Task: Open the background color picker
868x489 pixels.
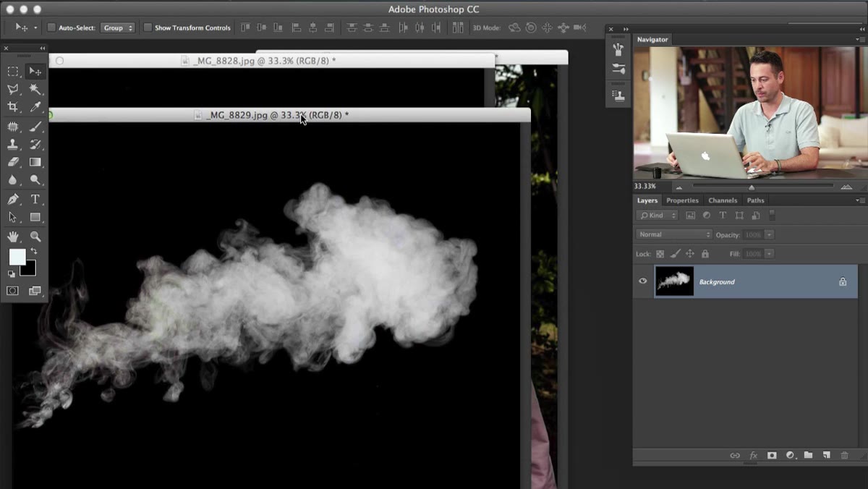Action: click(30, 271)
